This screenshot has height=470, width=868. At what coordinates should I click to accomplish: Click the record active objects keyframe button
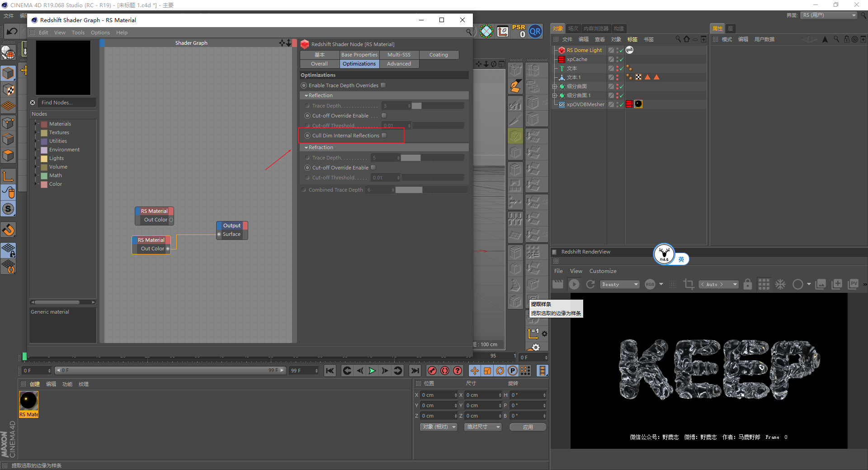pyautogui.click(x=432, y=371)
